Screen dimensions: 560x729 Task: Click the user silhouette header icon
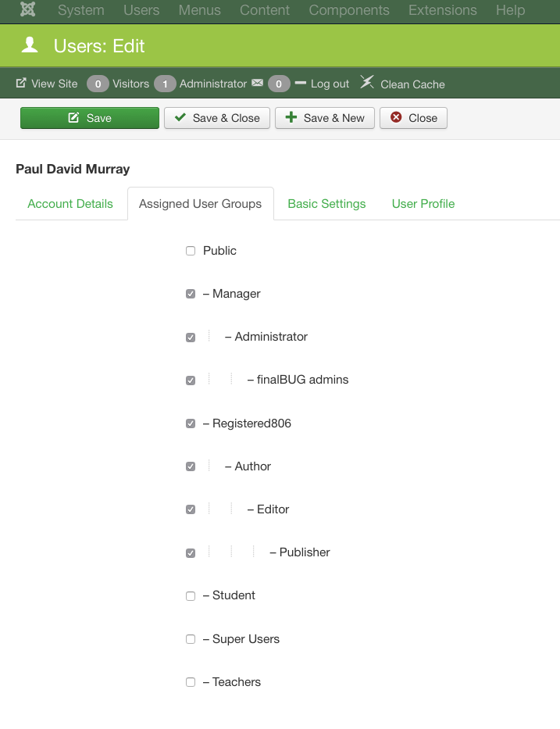coord(30,45)
